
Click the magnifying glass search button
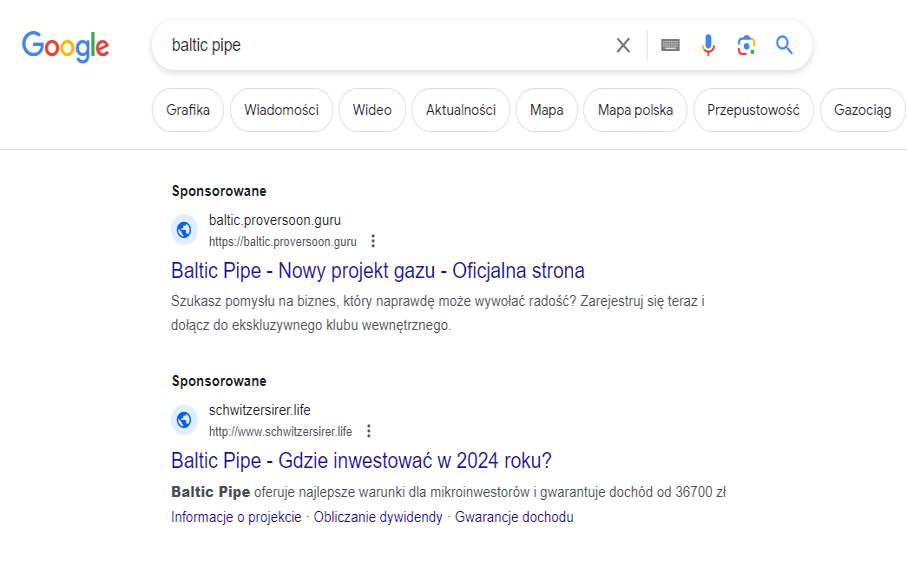(784, 45)
